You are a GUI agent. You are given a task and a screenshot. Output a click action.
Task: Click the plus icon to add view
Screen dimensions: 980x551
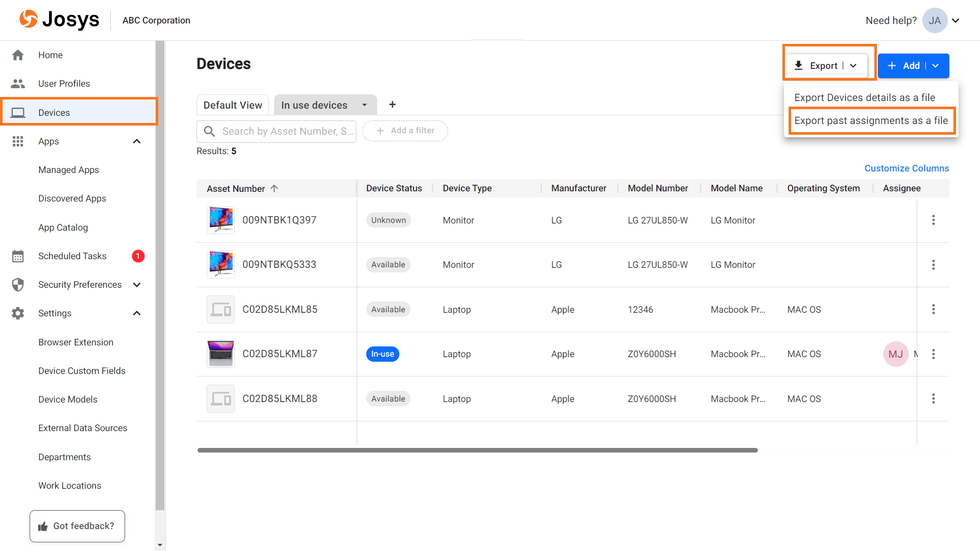[392, 105]
